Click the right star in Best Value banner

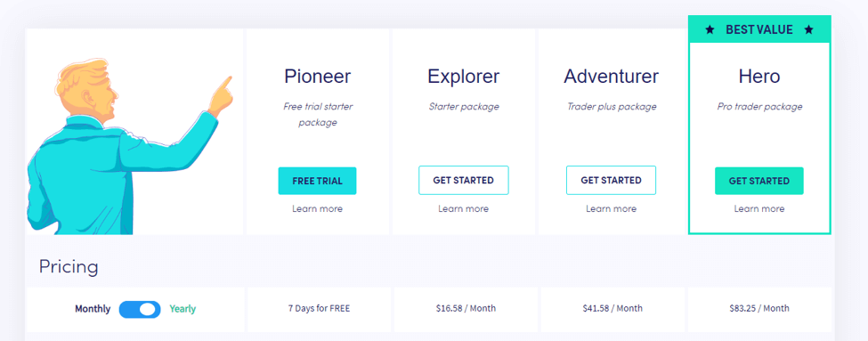click(x=808, y=30)
